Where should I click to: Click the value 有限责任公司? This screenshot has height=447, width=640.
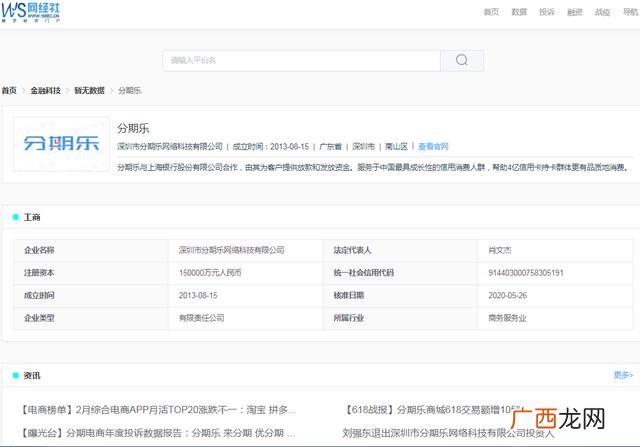point(202,318)
